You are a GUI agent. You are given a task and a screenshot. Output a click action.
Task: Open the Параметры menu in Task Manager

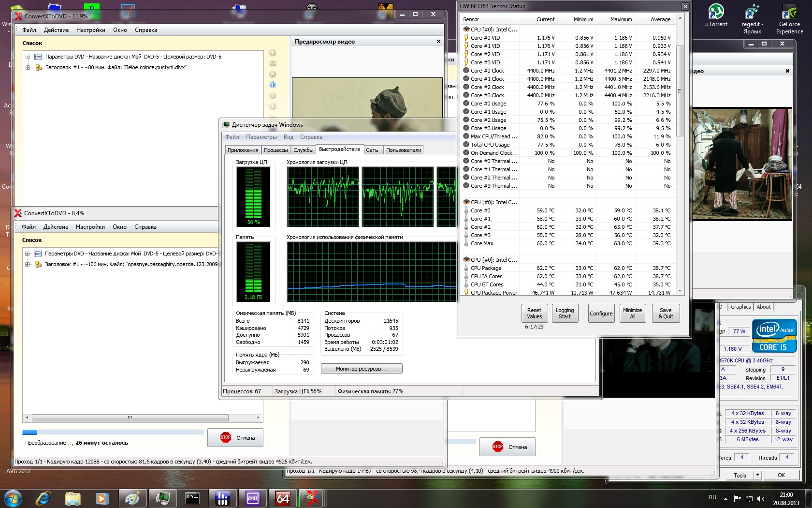[261, 137]
